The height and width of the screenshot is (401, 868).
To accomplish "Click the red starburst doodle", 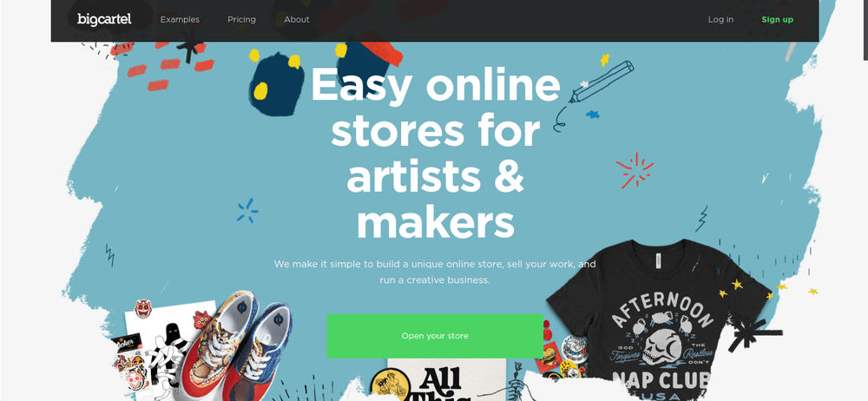I will tap(635, 170).
